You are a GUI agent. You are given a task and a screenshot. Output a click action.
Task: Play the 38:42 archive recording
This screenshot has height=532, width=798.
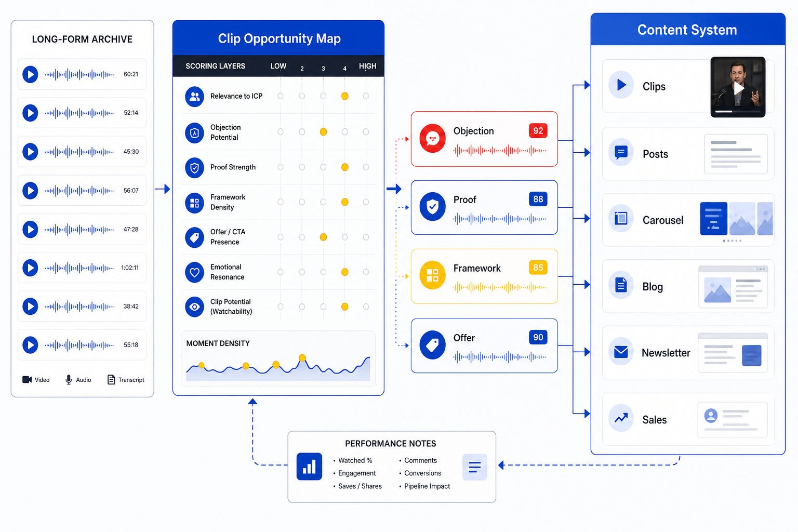[x=30, y=306]
